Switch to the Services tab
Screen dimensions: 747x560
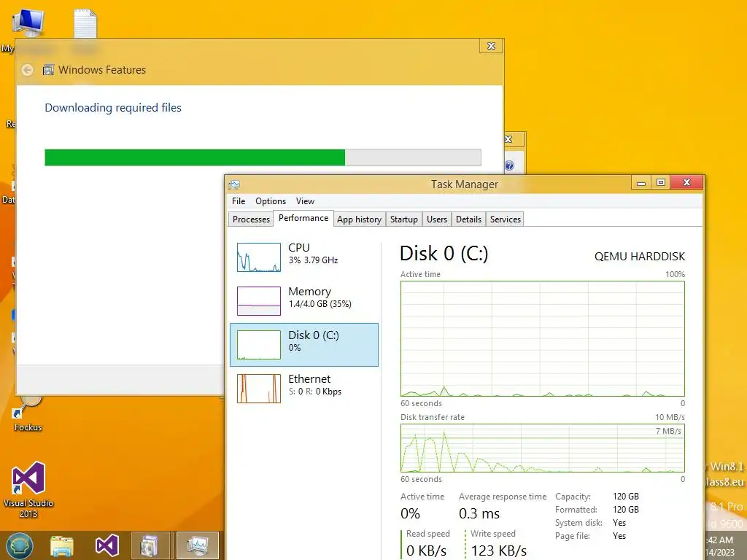pyautogui.click(x=505, y=219)
